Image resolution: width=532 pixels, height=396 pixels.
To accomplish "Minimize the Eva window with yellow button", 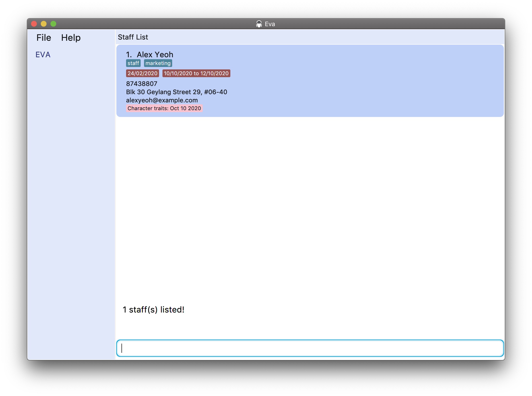I will [x=44, y=24].
